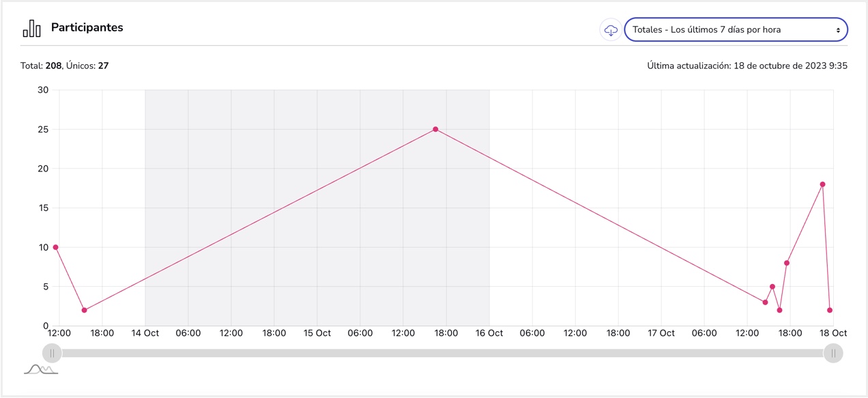Click the first data point at value 10
The height and width of the screenshot is (398, 868).
(x=55, y=247)
